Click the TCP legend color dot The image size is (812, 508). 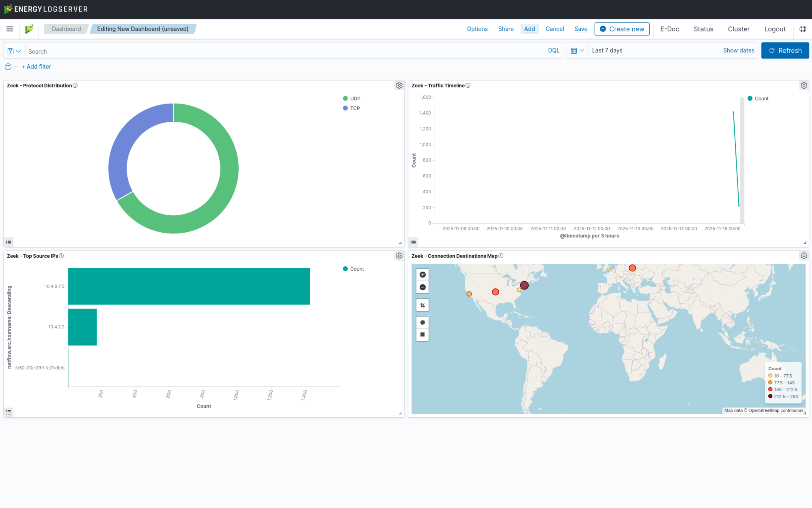(x=345, y=108)
